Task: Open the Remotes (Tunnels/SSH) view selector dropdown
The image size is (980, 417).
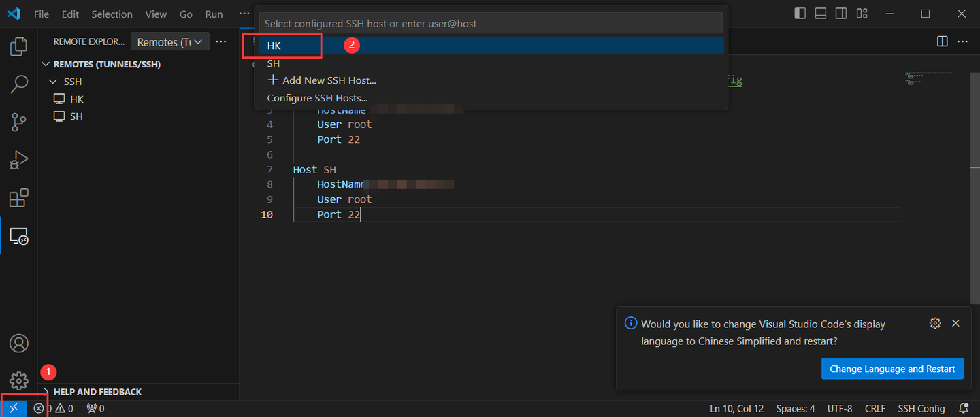Action: point(169,41)
